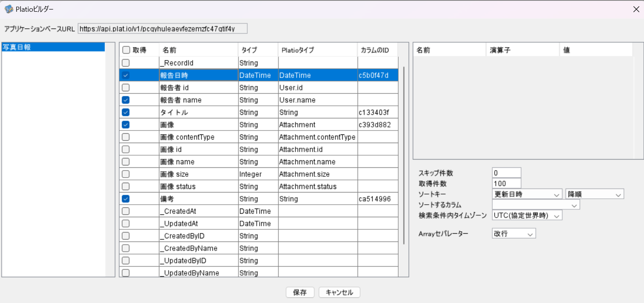Click the User.id Platio type cell
The height and width of the screenshot is (303, 644).
tap(318, 87)
